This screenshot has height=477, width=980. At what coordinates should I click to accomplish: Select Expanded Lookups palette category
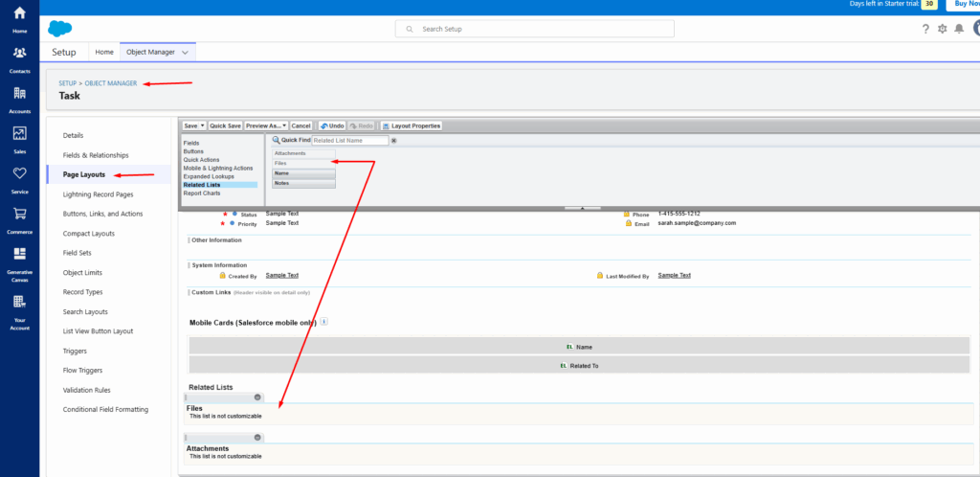(208, 176)
